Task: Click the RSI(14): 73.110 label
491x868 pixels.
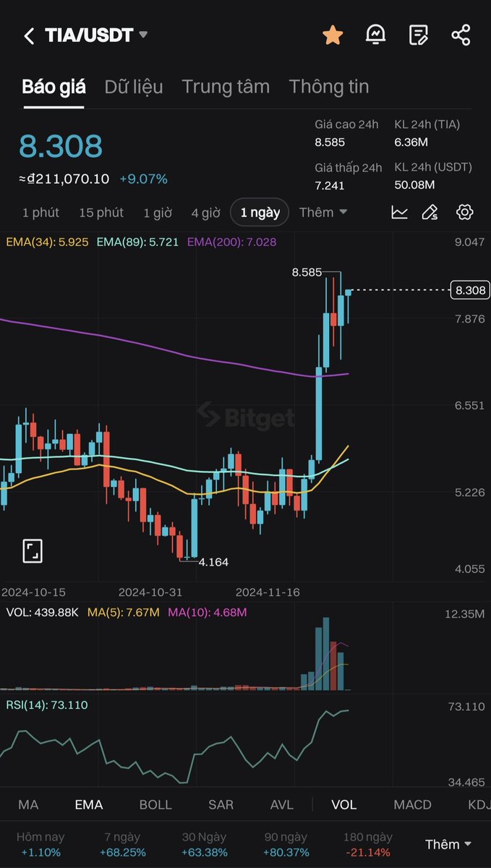Action: [46, 705]
